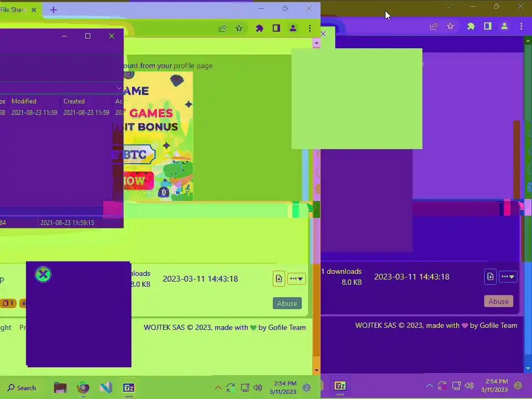Open Chrome from the green taskbar
This screenshot has width=532, height=399.
pos(83,388)
